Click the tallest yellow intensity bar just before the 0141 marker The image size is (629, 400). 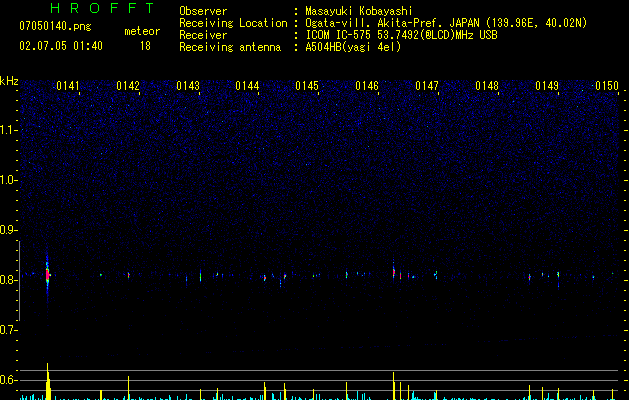(48, 382)
